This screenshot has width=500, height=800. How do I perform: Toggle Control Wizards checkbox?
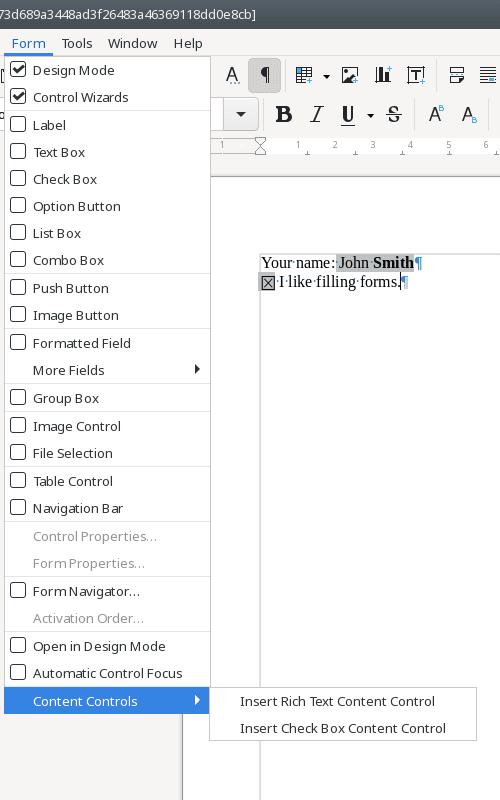107,97
